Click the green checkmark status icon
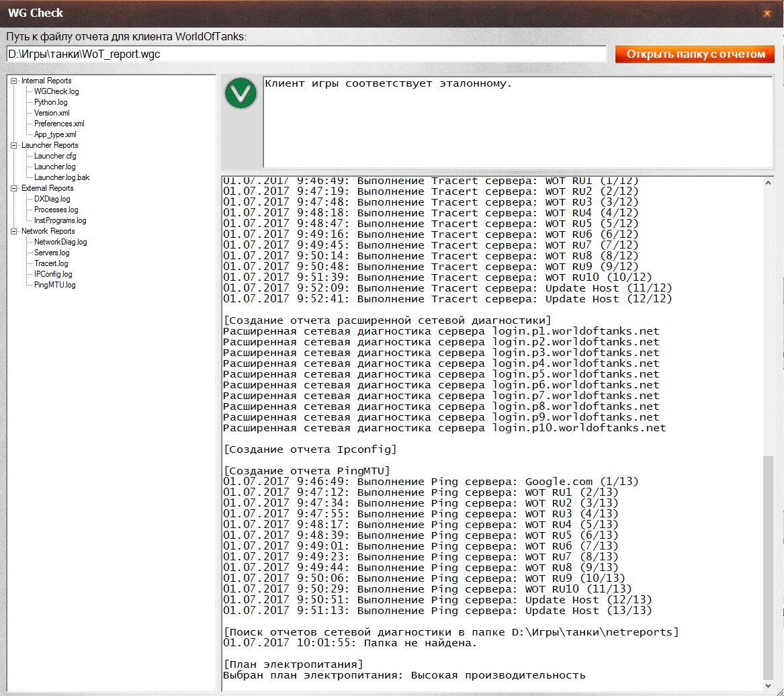 click(241, 93)
